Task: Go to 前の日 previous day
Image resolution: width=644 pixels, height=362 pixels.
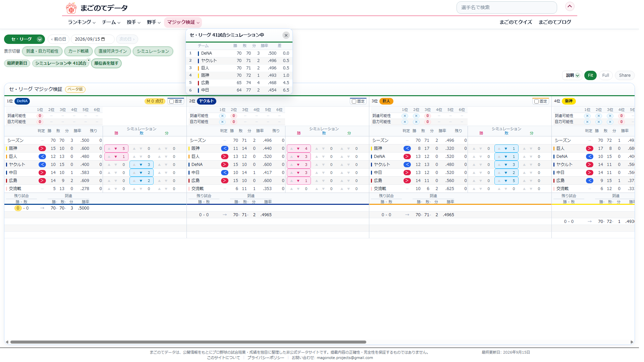Action: [x=59, y=39]
